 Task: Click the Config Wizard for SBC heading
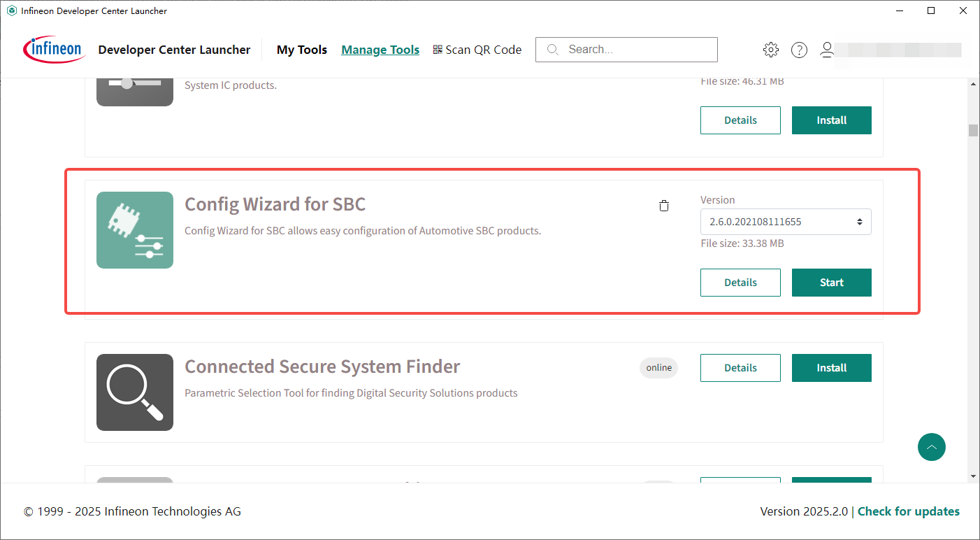pos(275,204)
